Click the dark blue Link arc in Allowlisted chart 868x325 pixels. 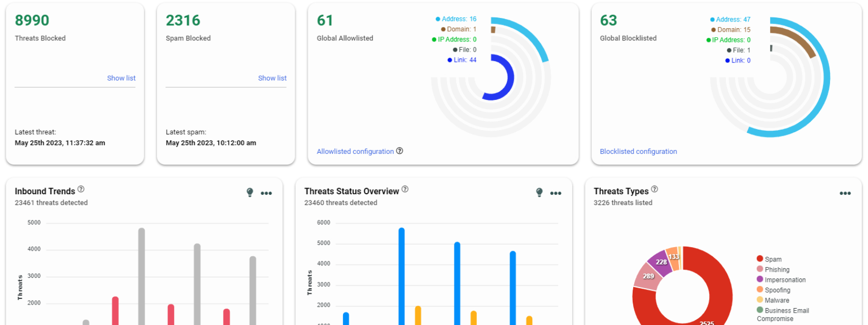click(510, 77)
